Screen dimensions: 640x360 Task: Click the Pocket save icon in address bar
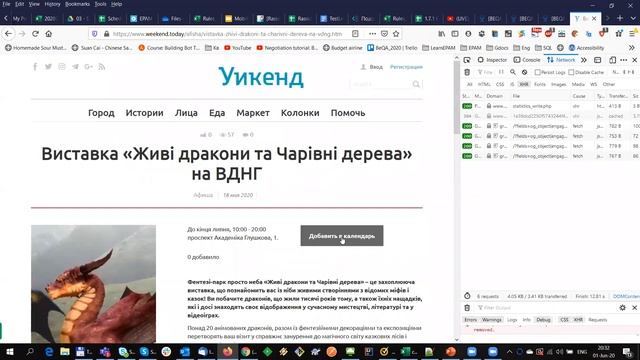click(x=384, y=34)
